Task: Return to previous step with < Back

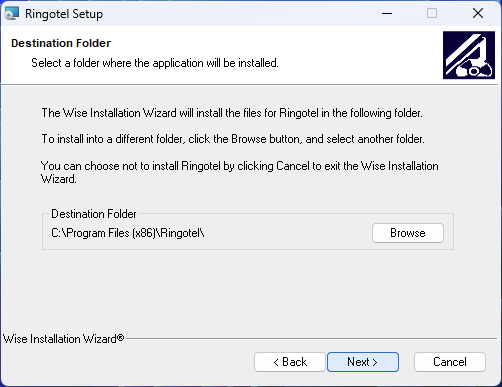Action: 290,362
